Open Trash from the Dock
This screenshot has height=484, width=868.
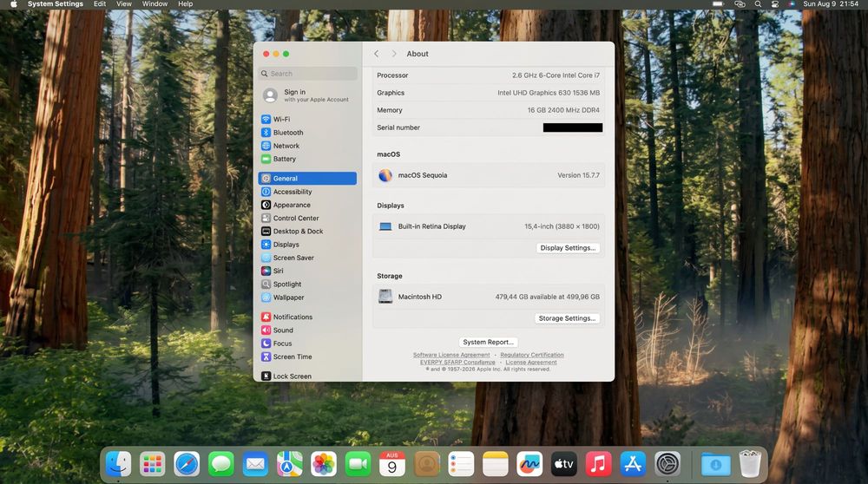750,463
